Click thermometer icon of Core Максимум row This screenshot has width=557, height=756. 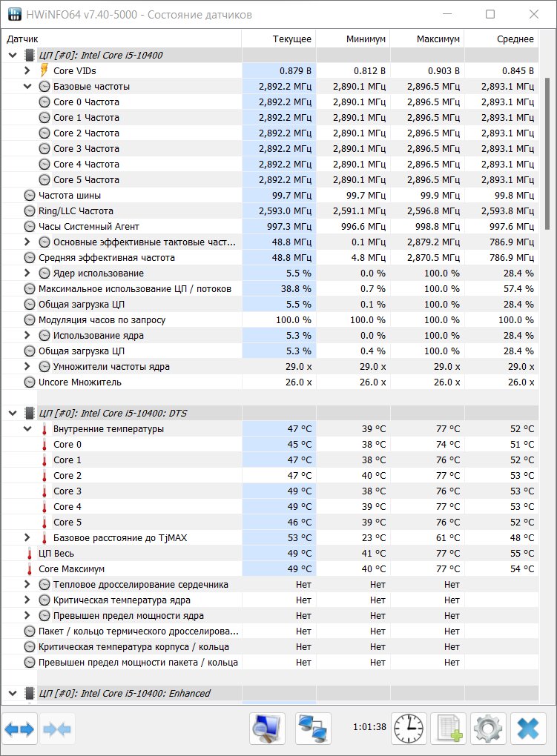pyautogui.click(x=30, y=569)
